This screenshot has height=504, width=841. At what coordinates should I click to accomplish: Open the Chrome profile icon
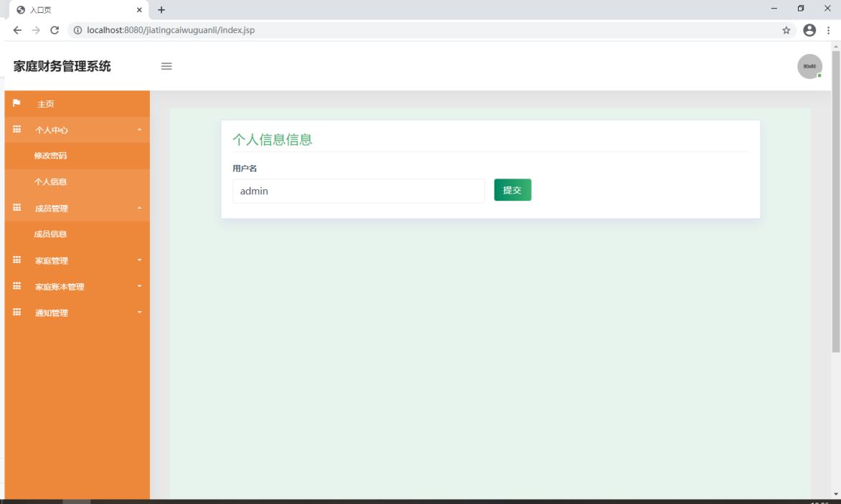(809, 30)
